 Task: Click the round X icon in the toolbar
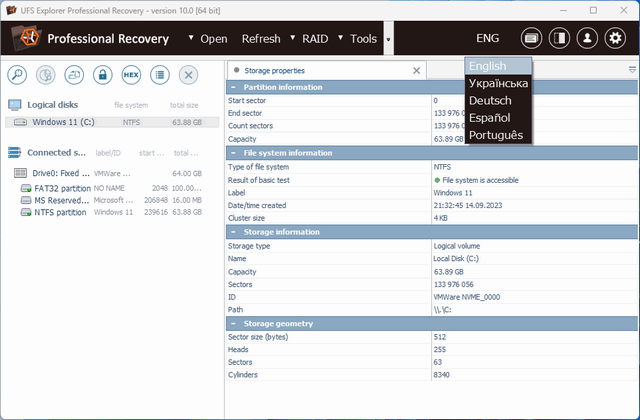coord(188,75)
